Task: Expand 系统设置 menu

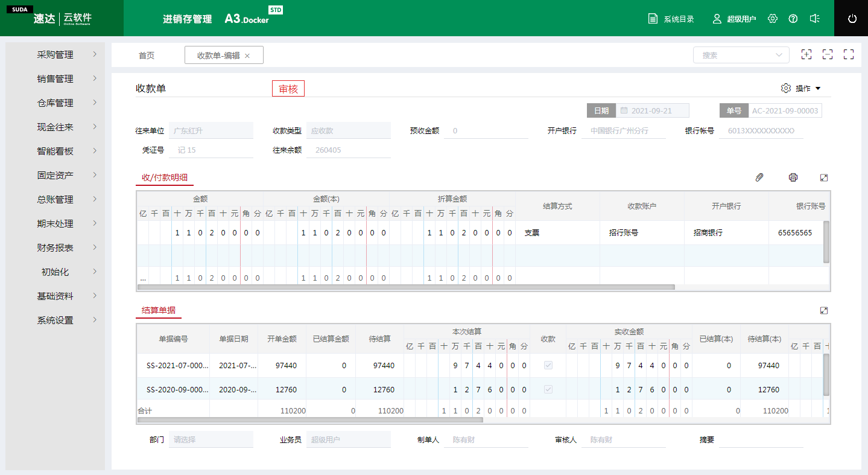Action: click(x=55, y=320)
